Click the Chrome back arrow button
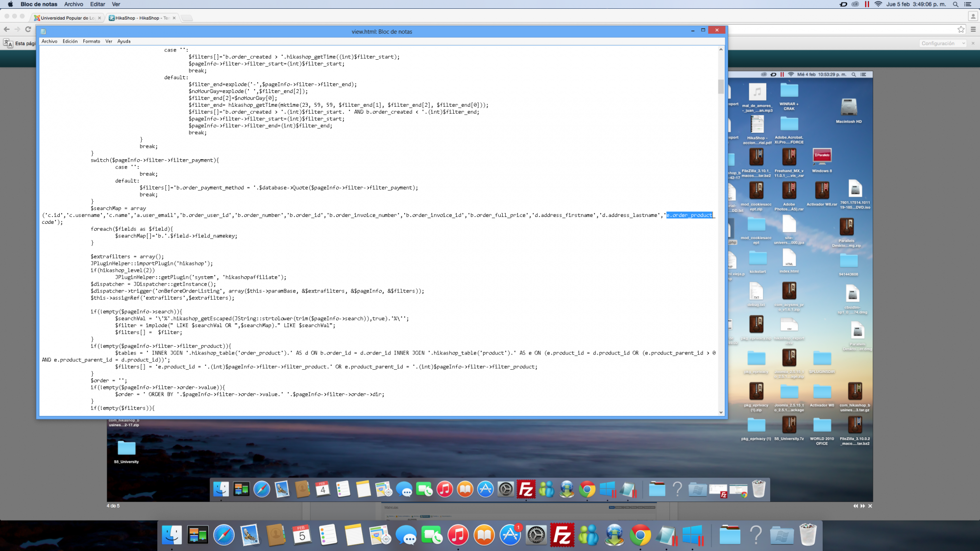 pyautogui.click(x=7, y=29)
